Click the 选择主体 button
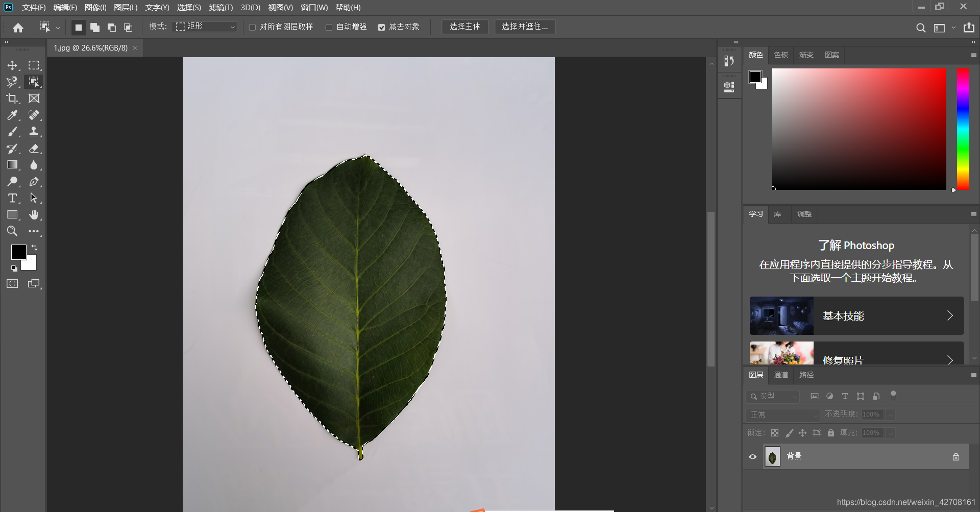This screenshot has height=512, width=980. tap(464, 27)
